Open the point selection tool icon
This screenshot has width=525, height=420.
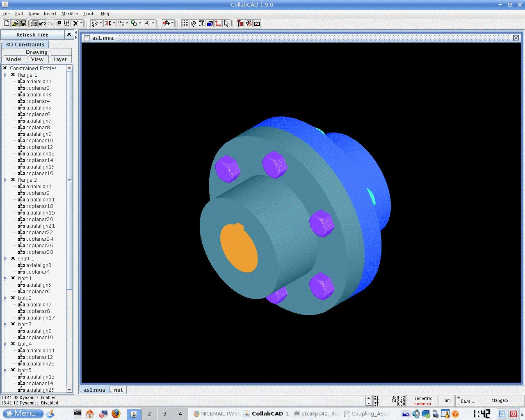coord(95,23)
